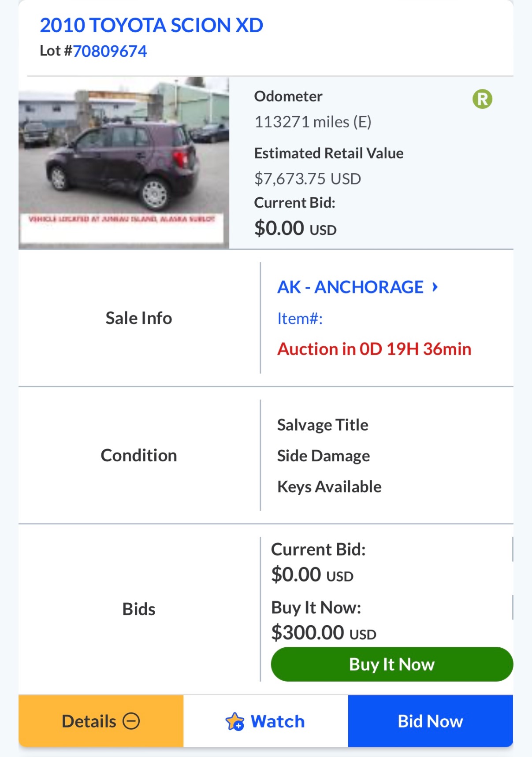This screenshot has height=757, width=532.
Task: Open lot number 70809674
Action: tap(110, 51)
